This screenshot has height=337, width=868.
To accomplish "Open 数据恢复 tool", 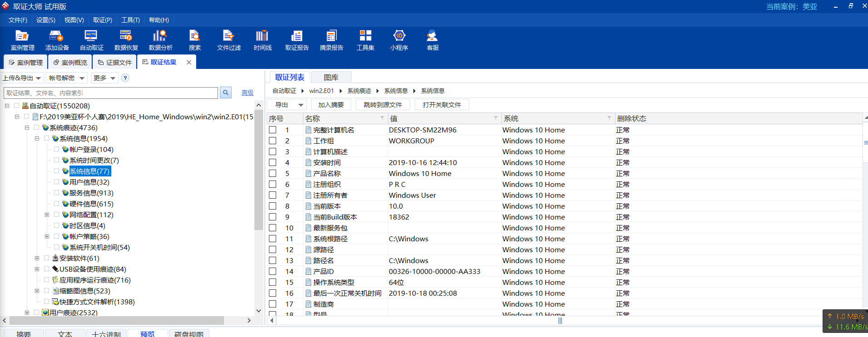I will (126, 40).
